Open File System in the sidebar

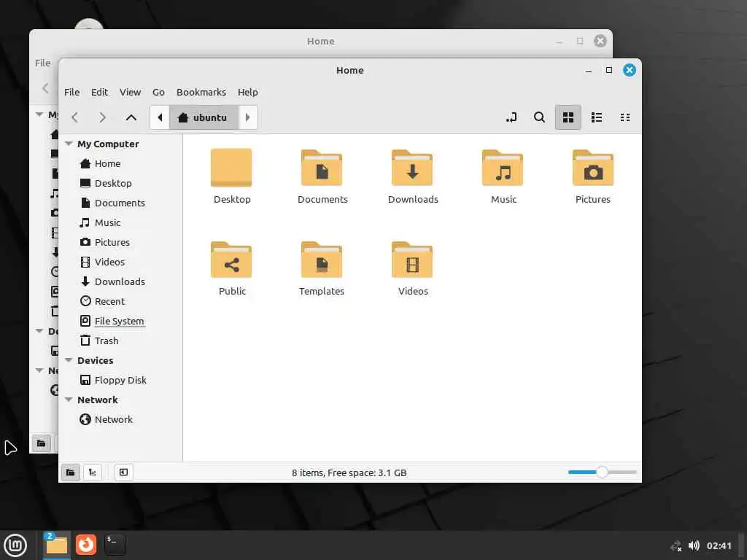119,321
